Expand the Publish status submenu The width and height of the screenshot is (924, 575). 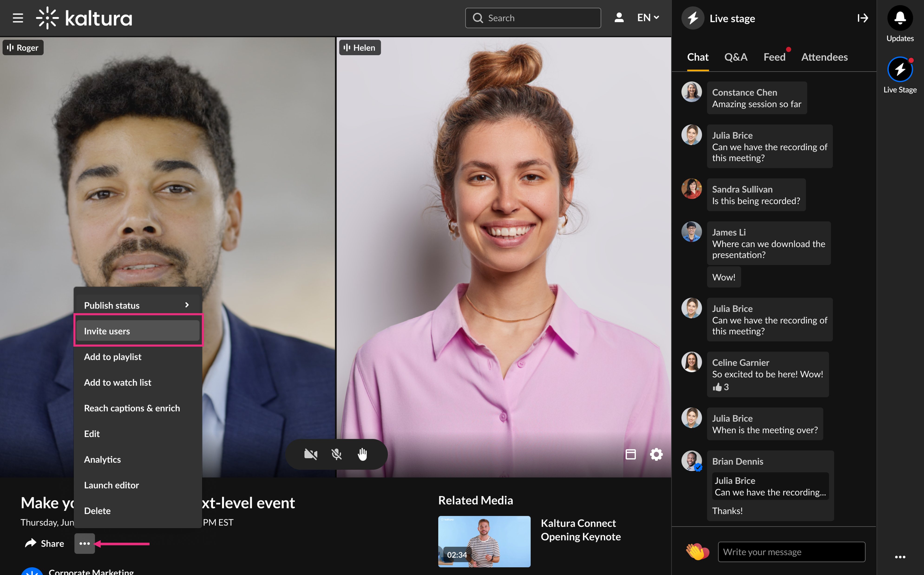pyautogui.click(x=137, y=305)
